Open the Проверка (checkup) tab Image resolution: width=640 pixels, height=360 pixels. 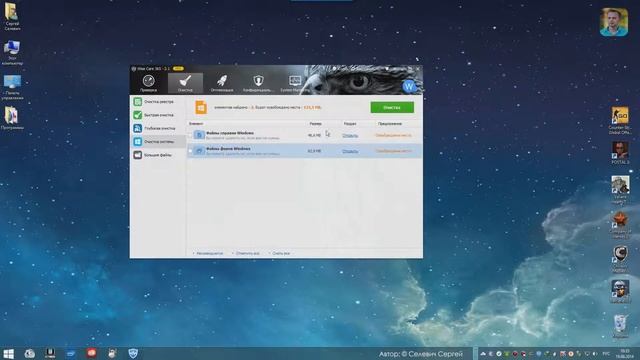(x=148, y=83)
